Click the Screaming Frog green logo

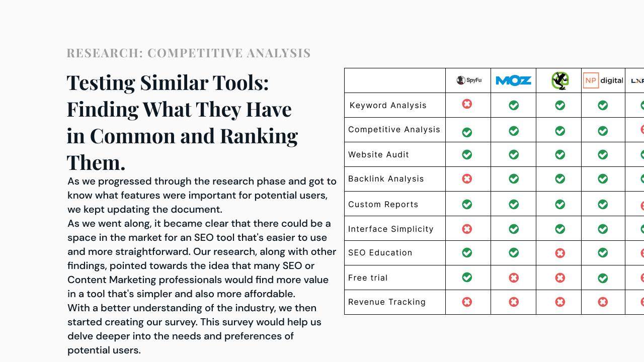(x=559, y=80)
